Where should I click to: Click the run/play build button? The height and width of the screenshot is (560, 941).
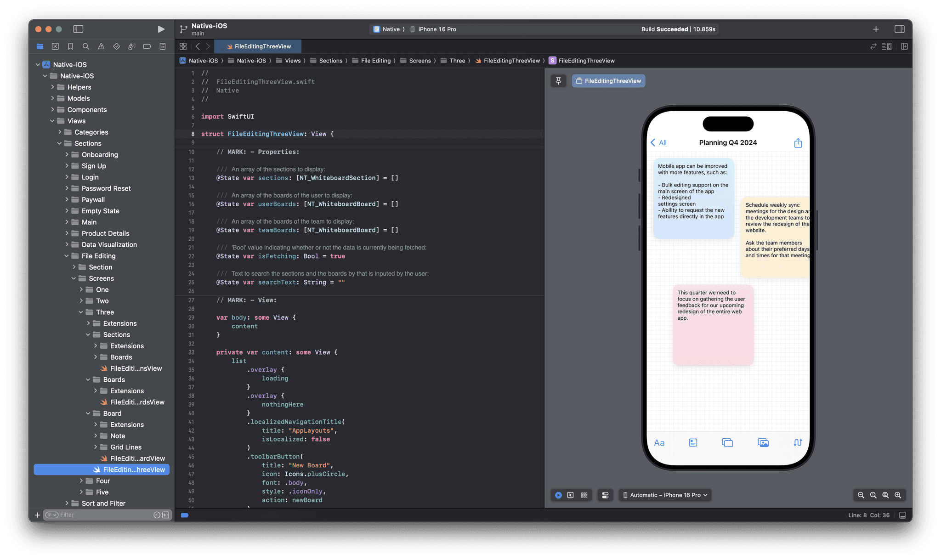160,28
